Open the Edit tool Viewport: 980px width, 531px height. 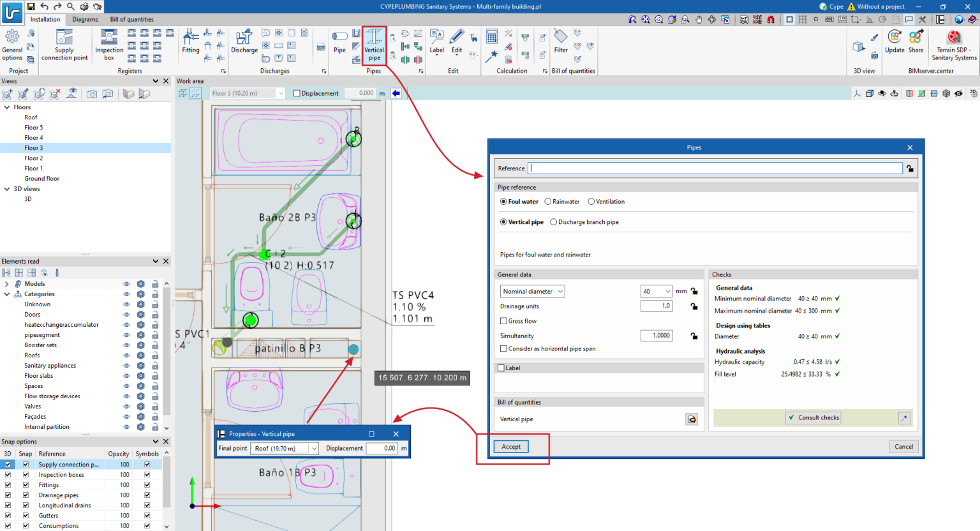(x=457, y=41)
